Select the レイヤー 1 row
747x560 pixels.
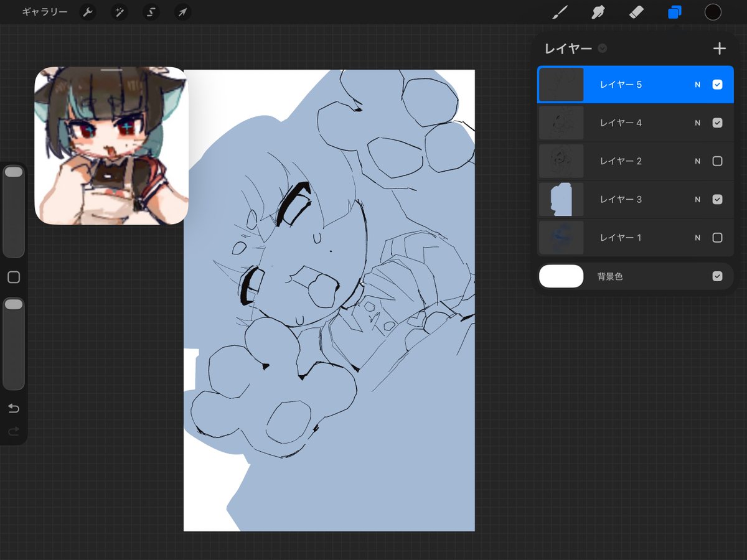636,238
